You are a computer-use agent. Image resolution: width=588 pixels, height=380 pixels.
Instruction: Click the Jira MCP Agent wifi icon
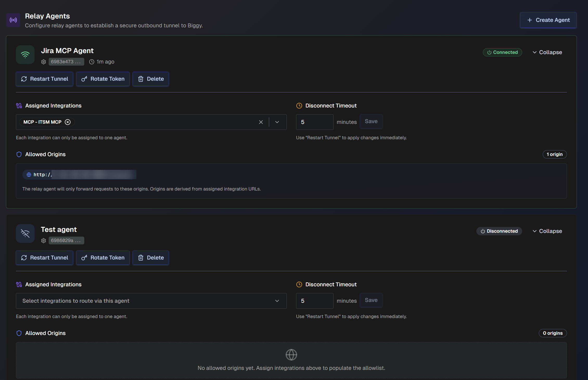(25, 55)
